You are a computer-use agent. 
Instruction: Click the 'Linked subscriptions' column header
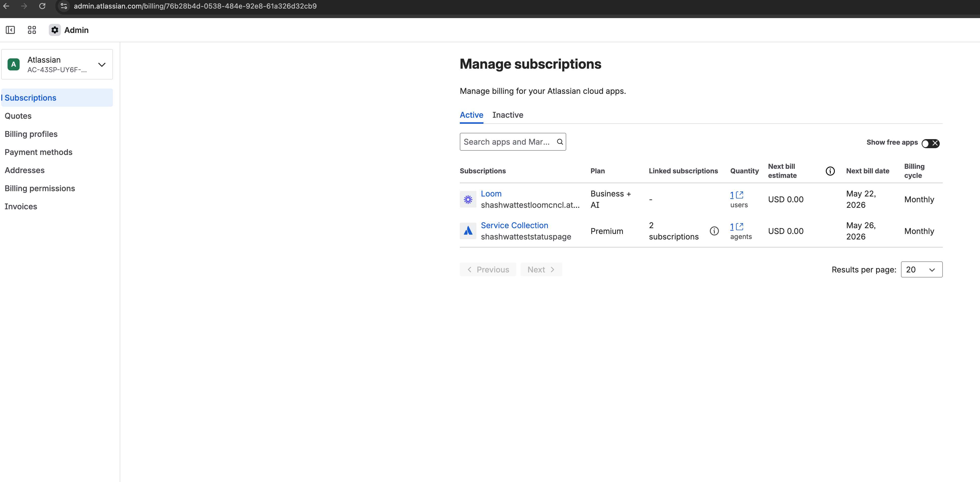pyautogui.click(x=683, y=171)
